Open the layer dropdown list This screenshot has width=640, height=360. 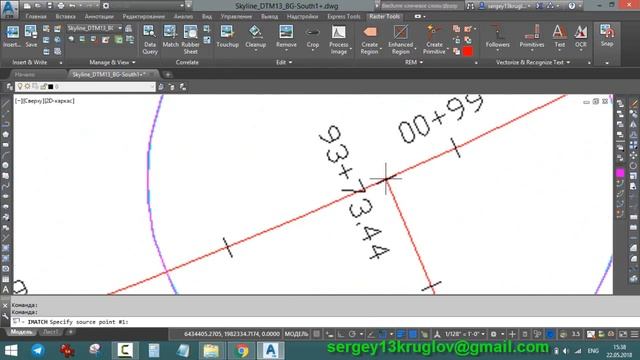[85, 87]
